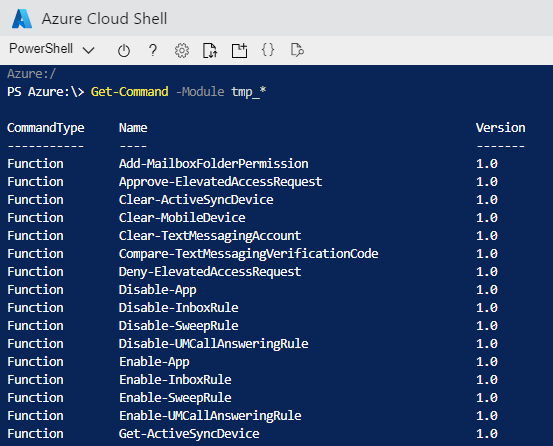The height and width of the screenshot is (446, 553).
Task: Click version 1.0 in Disable-App row
Action: click(487, 290)
